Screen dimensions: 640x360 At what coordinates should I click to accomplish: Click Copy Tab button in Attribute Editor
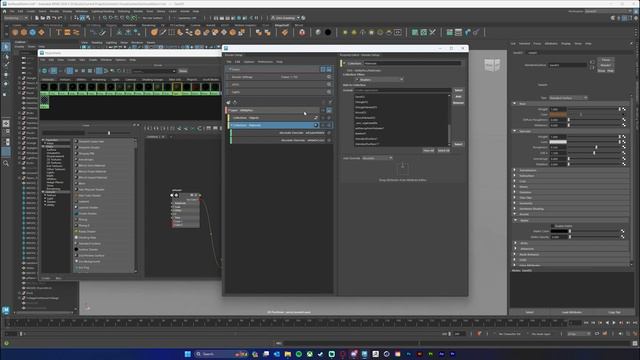click(x=614, y=312)
